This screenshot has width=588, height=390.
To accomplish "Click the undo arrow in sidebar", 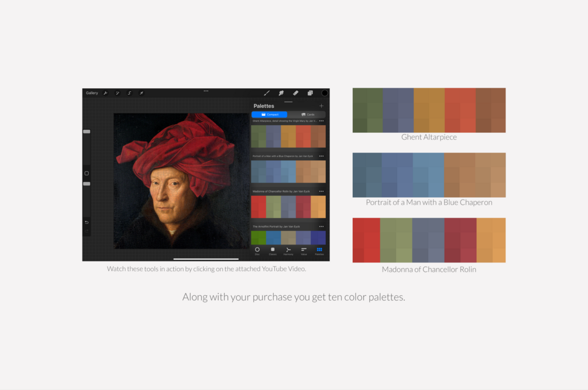I will click(87, 222).
